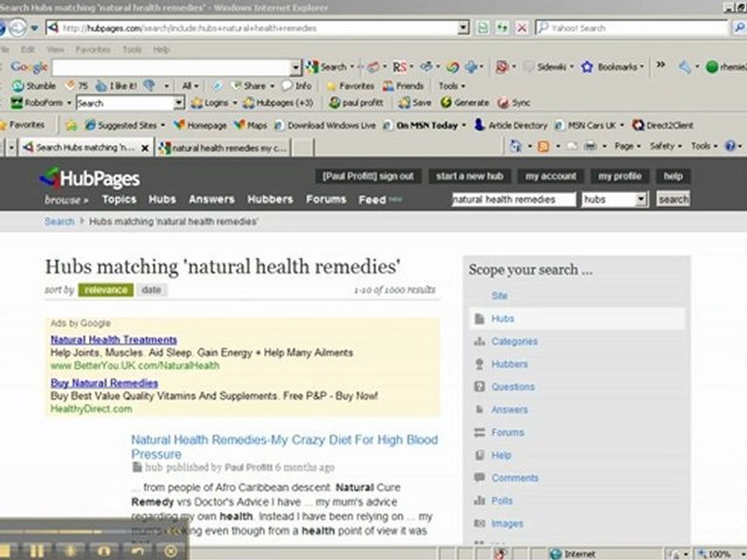Image resolution: width=747 pixels, height=560 pixels.
Task: Open the Edit menu in menu bar
Action: tap(28, 50)
